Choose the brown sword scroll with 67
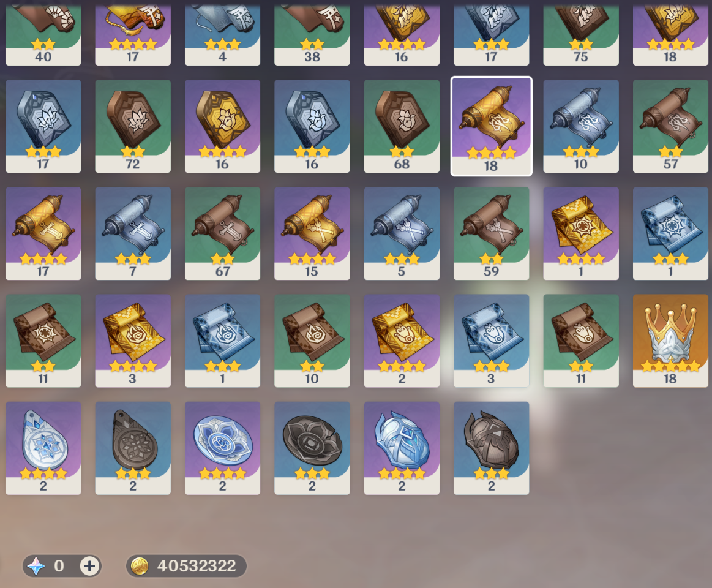 tap(222, 233)
